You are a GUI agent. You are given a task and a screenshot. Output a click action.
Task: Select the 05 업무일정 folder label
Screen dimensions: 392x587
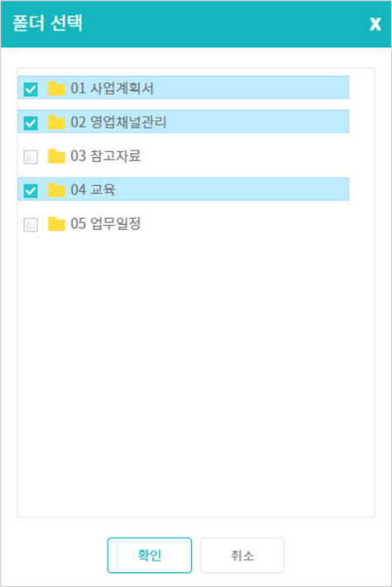tap(106, 224)
